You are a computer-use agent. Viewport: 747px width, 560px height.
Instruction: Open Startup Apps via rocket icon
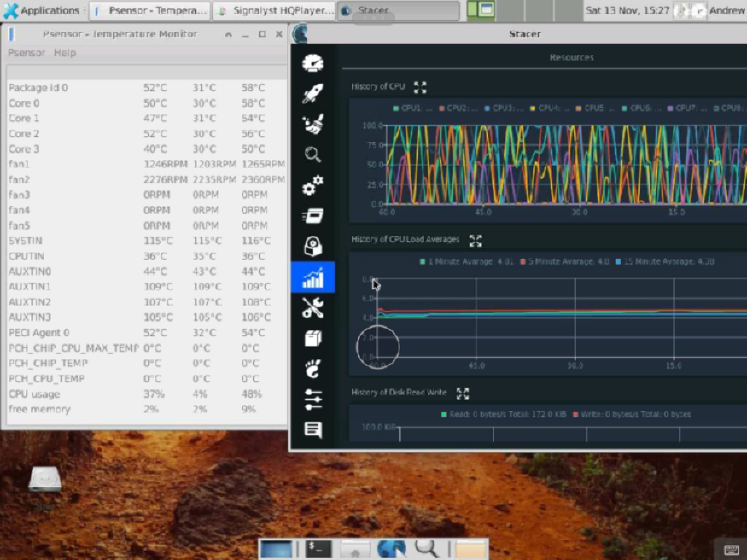point(313,93)
